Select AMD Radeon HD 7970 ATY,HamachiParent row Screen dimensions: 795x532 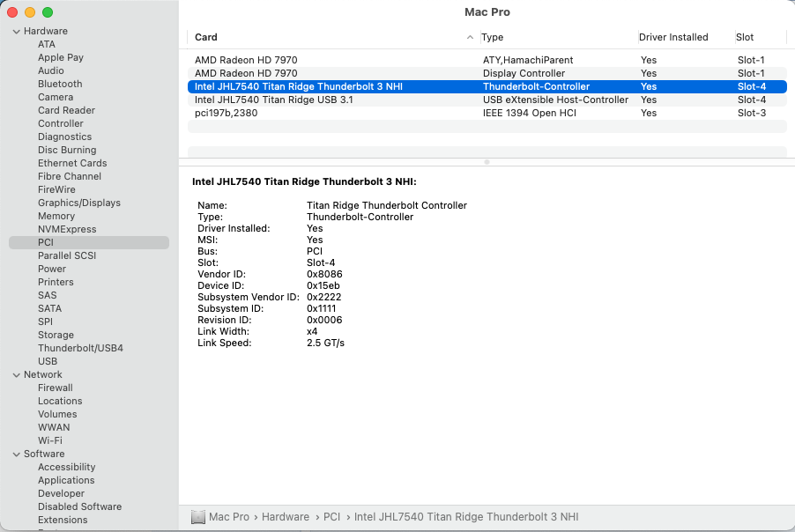487,60
